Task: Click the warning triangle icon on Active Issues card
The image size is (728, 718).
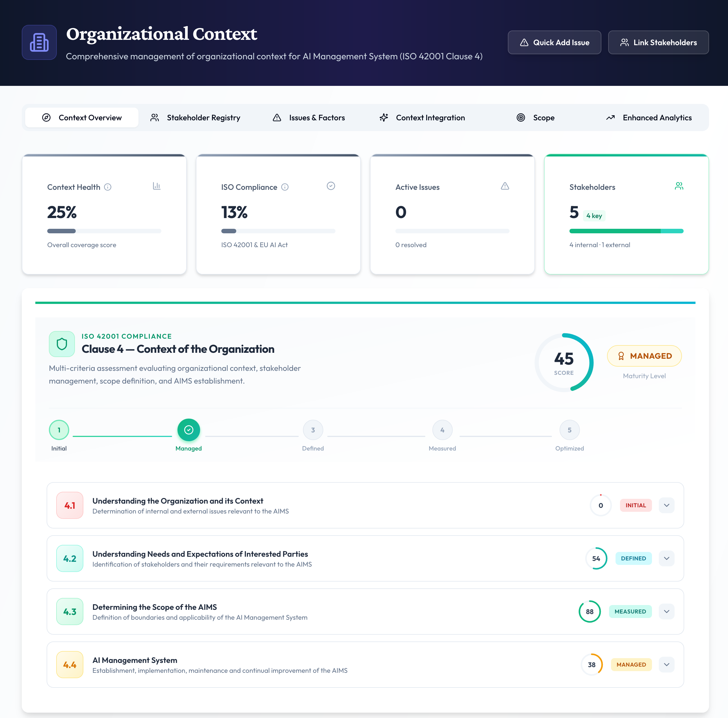Action: 505,186
